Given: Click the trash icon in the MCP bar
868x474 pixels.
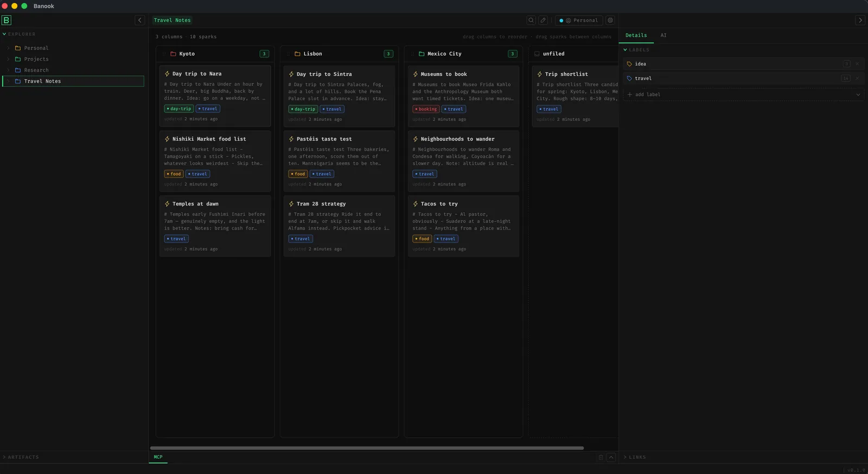Looking at the screenshot, I should pyautogui.click(x=601, y=457).
